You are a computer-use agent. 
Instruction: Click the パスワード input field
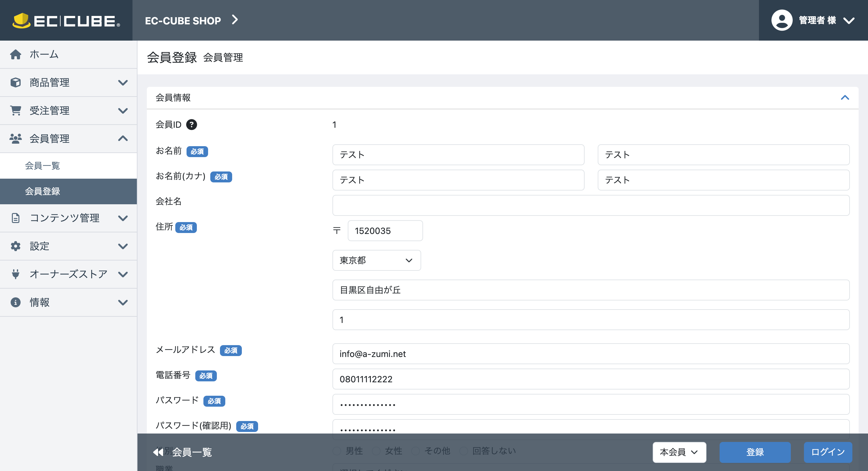(x=591, y=404)
